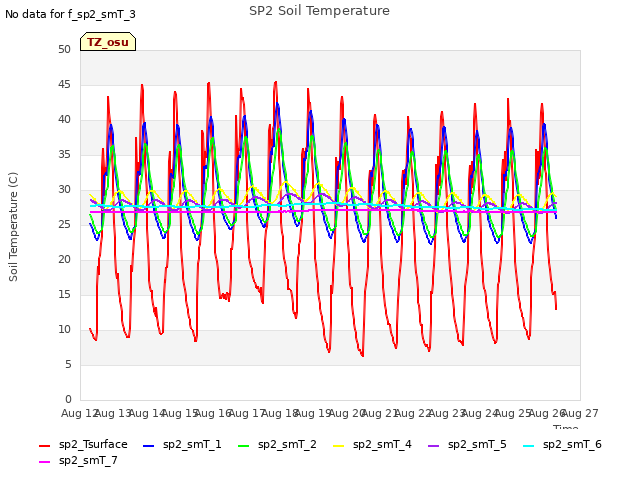The width and height of the screenshot is (640, 480).
Task: Click the green sp2_smT_2 legend color marker
Action: tap(244, 446)
